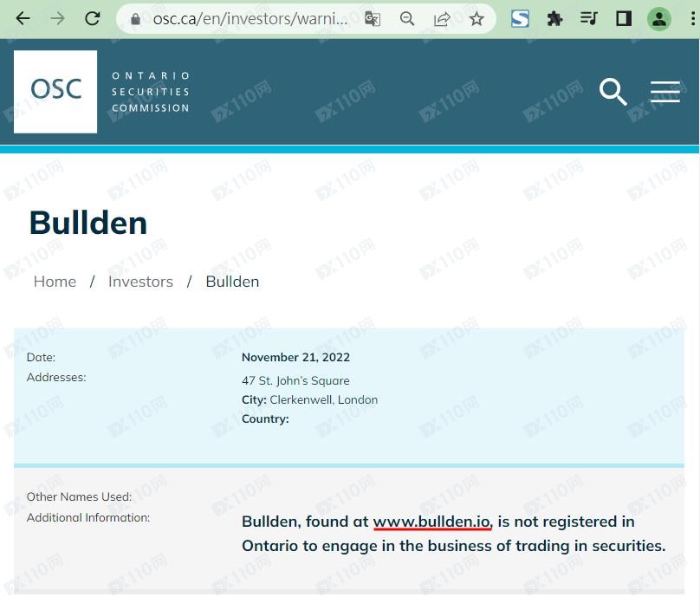Reload the current page
The width and height of the screenshot is (700, 616).
[x=92, y=18]
